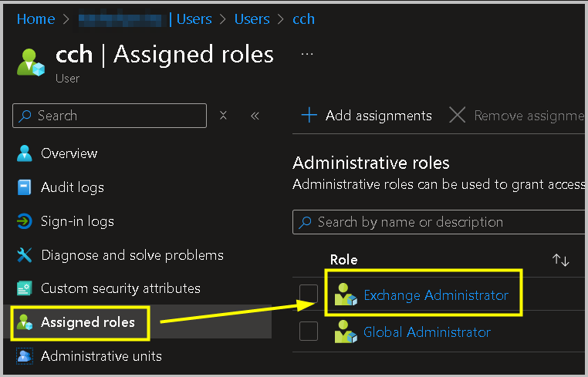
Task: Go to second Users breadcrumb
Action: (x=252, y=19)
